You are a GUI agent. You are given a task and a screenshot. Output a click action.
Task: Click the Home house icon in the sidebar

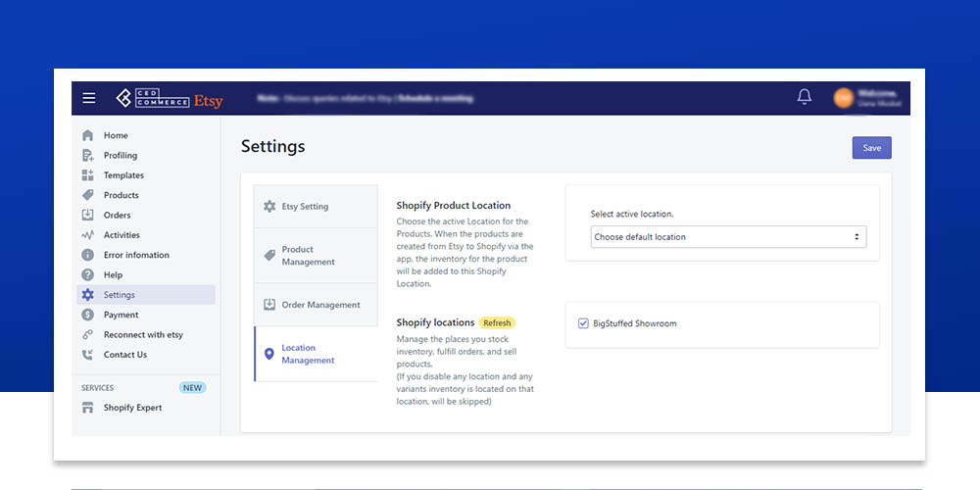coord(87,135)
